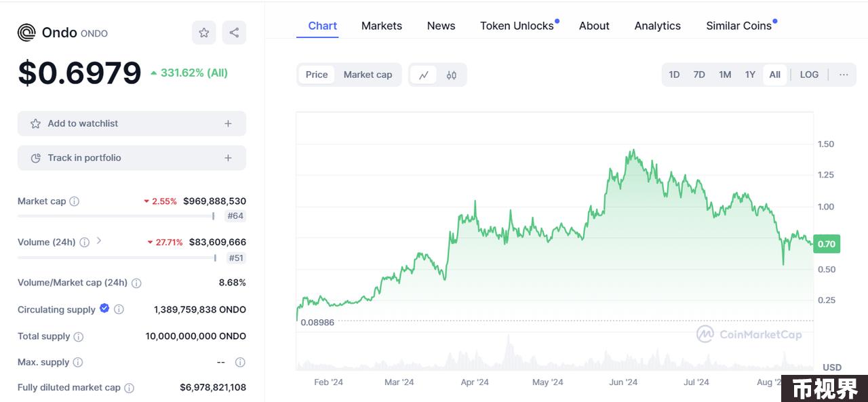Select the Price chart mode

pos(317,75)
